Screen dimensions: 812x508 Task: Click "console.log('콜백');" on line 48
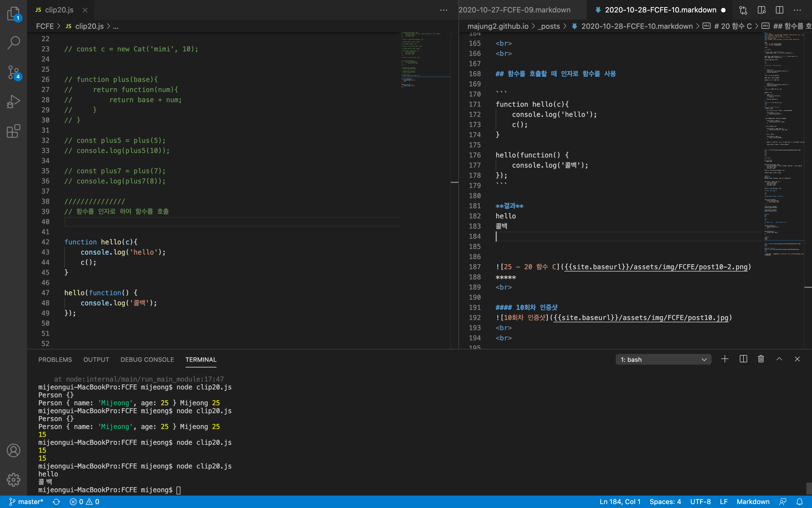119,303
